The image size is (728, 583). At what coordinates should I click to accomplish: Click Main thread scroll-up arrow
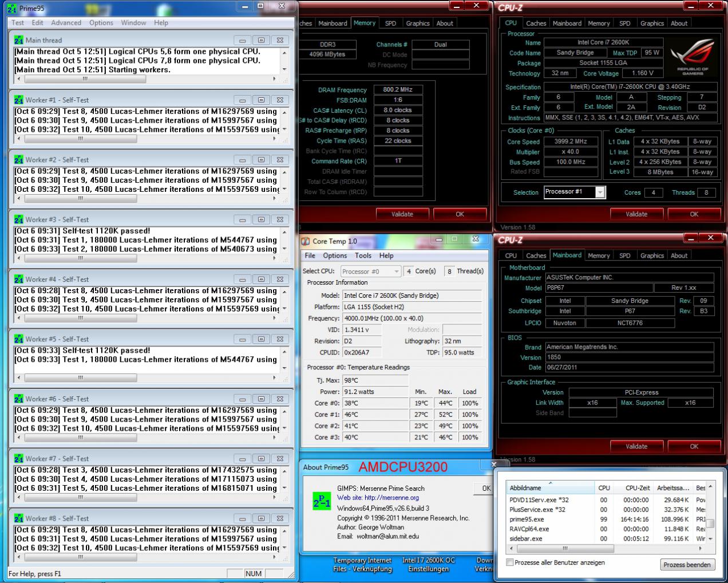[x=284, y=52]
